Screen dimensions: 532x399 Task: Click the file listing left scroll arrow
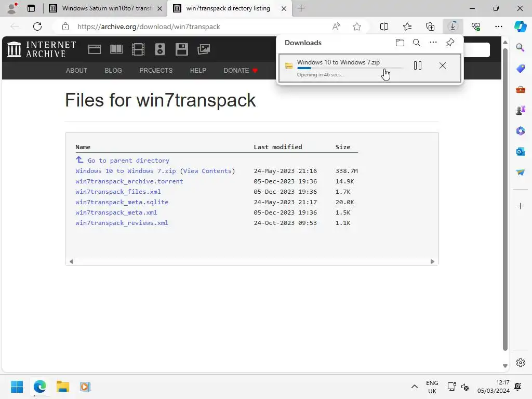click(x=71, y=262)
